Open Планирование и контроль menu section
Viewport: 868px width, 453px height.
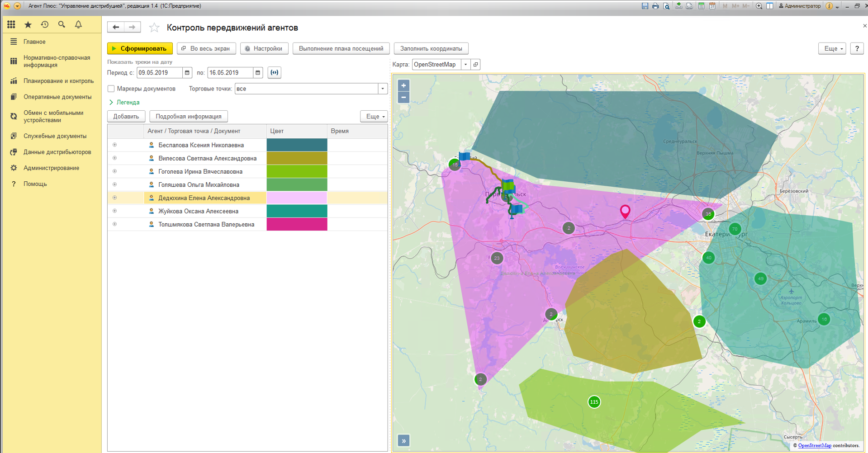(x=58, y=81)
